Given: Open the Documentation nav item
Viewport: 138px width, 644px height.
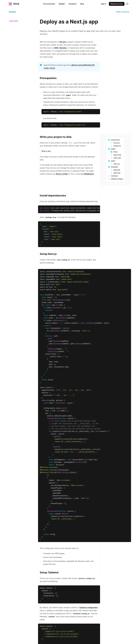Looking at the screenshot, I should pos(49,4).
